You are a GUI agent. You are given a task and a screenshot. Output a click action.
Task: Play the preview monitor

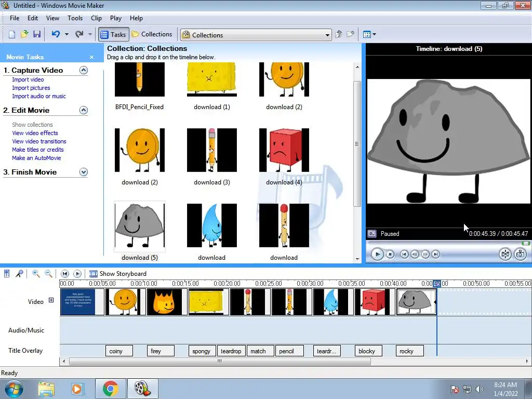(377, 254)
